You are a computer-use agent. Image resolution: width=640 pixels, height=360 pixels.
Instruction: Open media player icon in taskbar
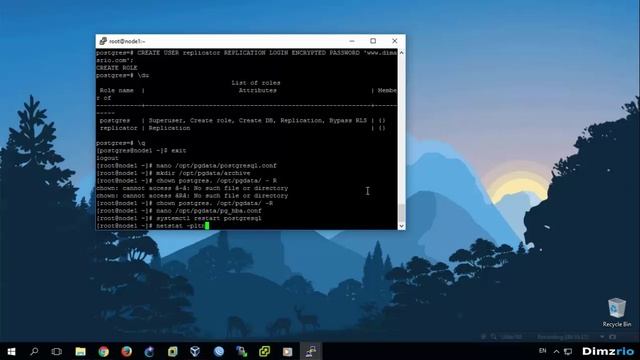coord(287,351)
